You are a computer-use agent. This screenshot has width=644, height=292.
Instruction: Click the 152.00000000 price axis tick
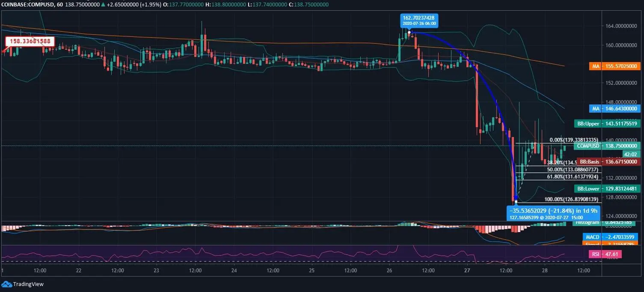click(620, 83)
